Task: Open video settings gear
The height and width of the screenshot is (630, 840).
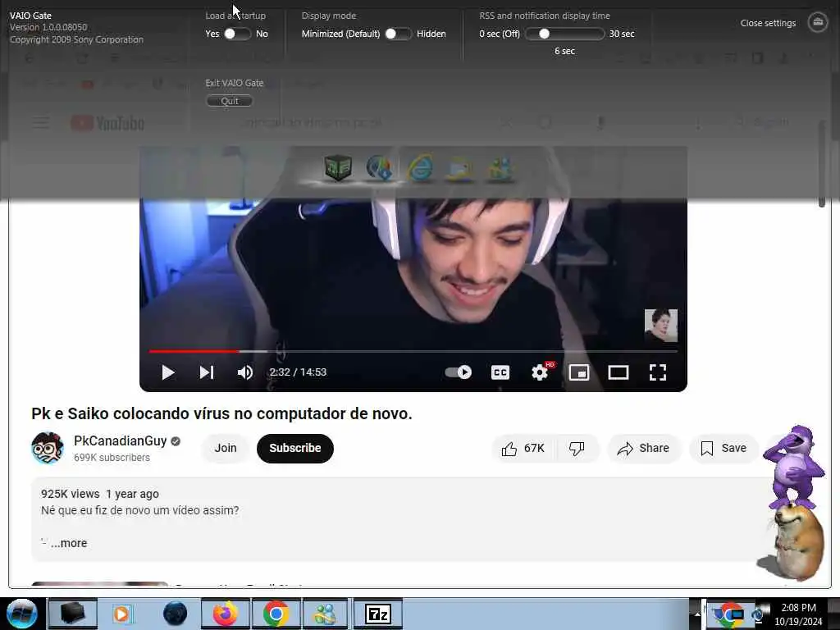Action: (540, 372)
